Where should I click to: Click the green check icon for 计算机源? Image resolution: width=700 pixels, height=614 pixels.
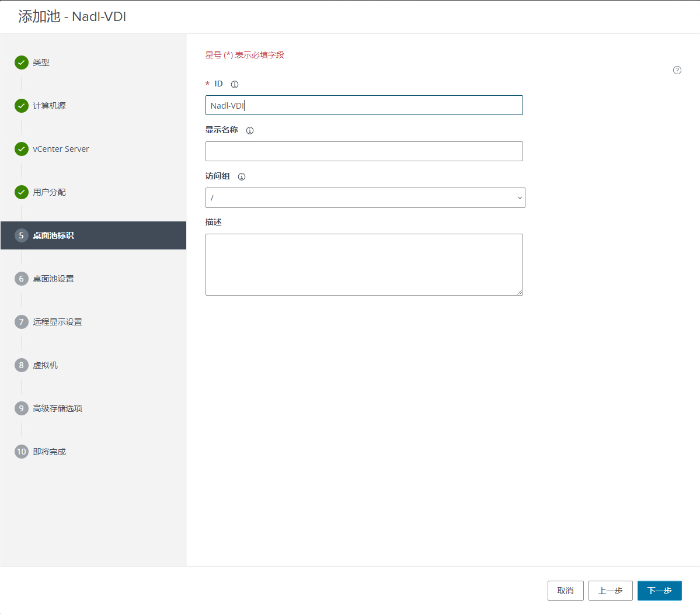tap(22, 106)
